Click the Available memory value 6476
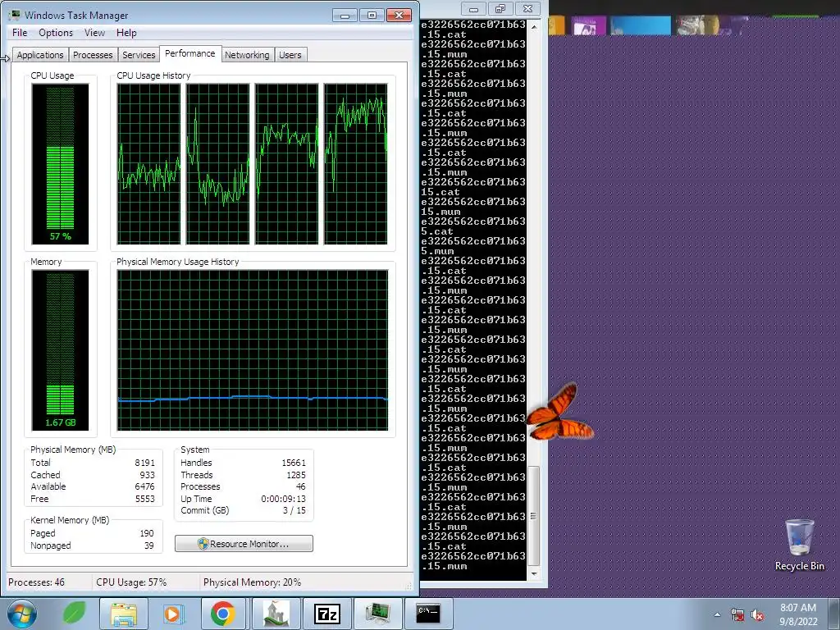This screenshot has height=630, width=840. pos(144,487)
